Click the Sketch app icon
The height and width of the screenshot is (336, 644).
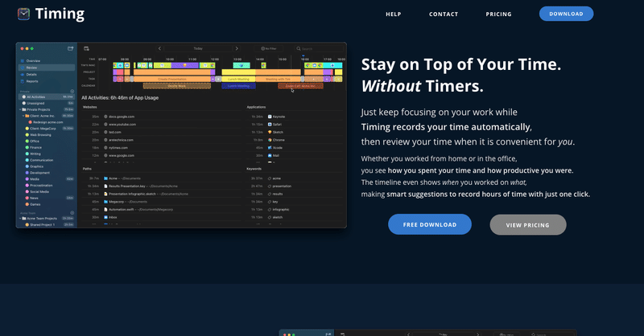270,132
